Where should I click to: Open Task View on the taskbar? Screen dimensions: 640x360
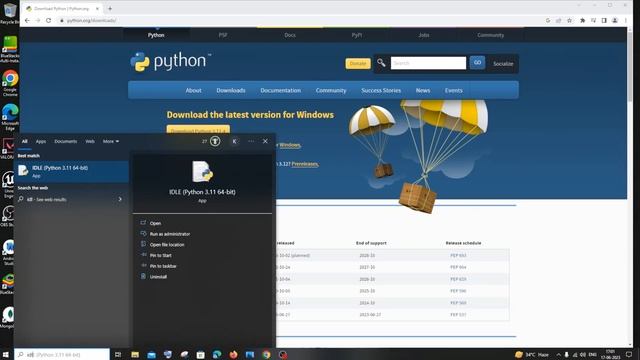[x=118, y=354]
